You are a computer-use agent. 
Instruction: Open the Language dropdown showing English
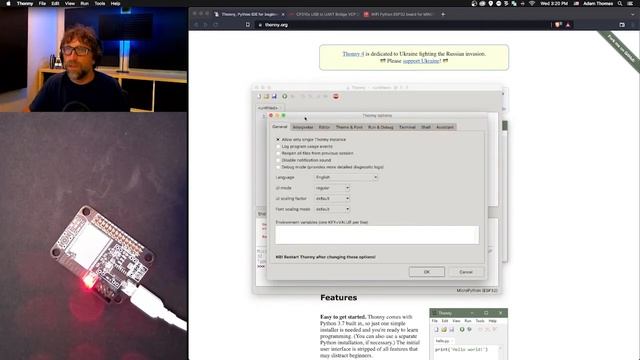346,178
